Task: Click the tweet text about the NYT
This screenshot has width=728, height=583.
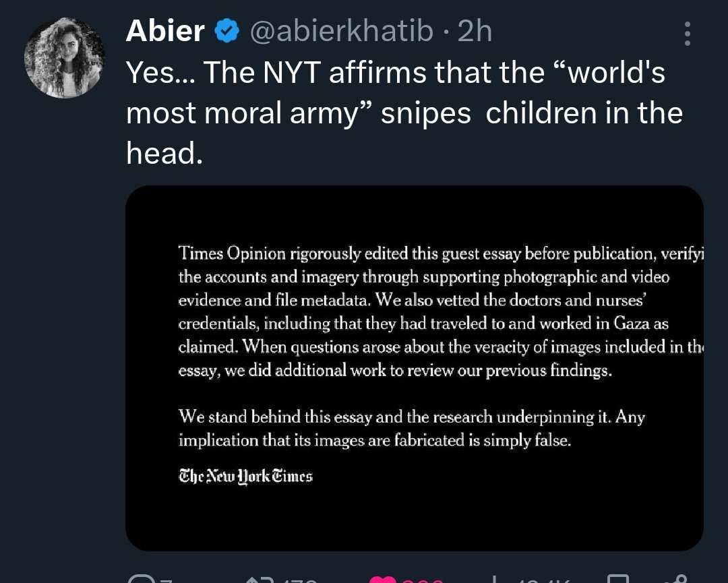Action: [x=403, y=113]
